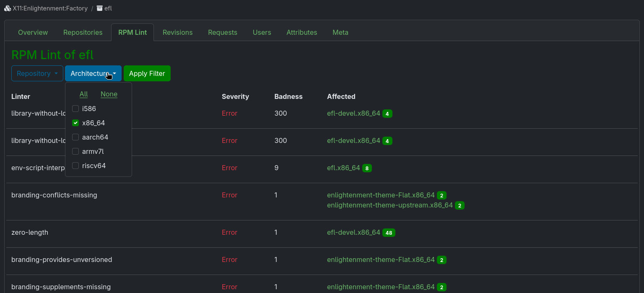Viewport: 644px width, 293px height.
Task: Click the project icon before X11:Enlightenment:Factory
Action: (8, 8)
